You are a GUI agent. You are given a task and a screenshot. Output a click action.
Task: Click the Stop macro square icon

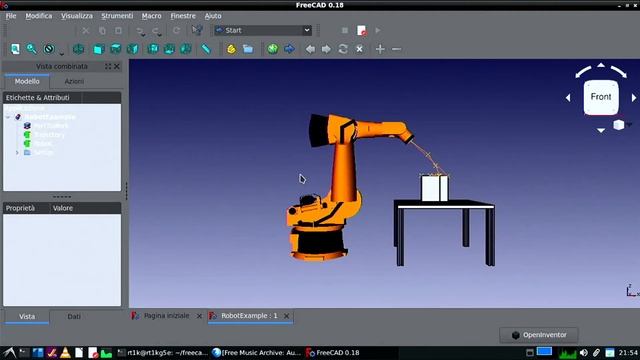click(345, 31)
